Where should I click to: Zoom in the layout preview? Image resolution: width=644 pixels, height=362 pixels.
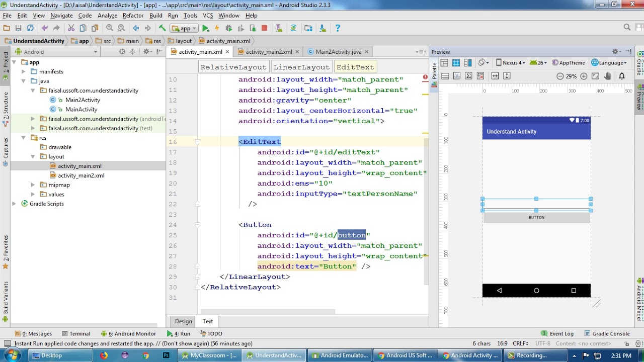[584, 76]
